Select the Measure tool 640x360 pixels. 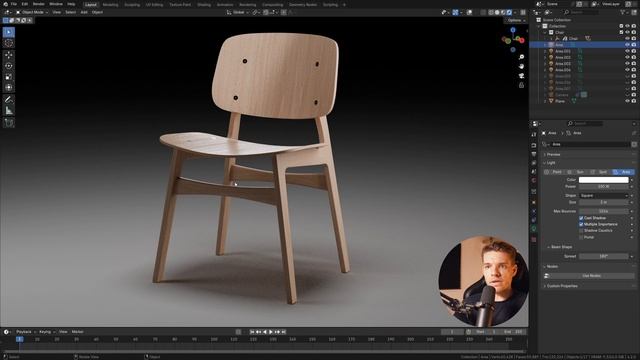tap(9, 111)
